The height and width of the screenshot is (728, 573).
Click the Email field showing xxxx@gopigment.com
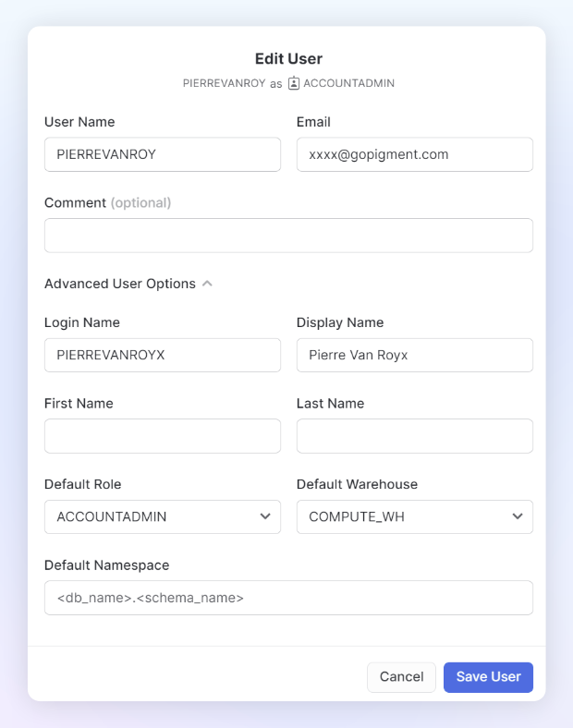click(415, 154)
